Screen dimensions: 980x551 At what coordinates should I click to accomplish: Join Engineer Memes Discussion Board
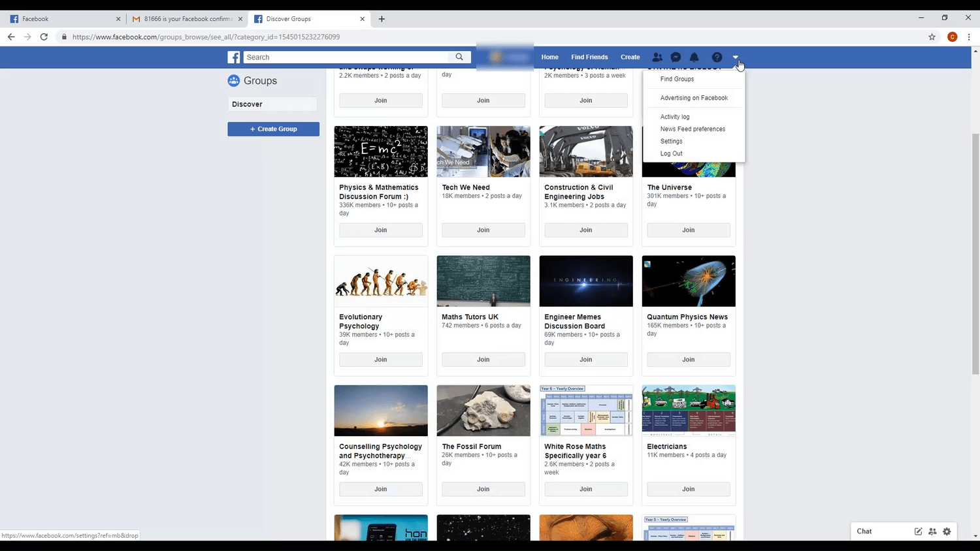tap(586, 360)
